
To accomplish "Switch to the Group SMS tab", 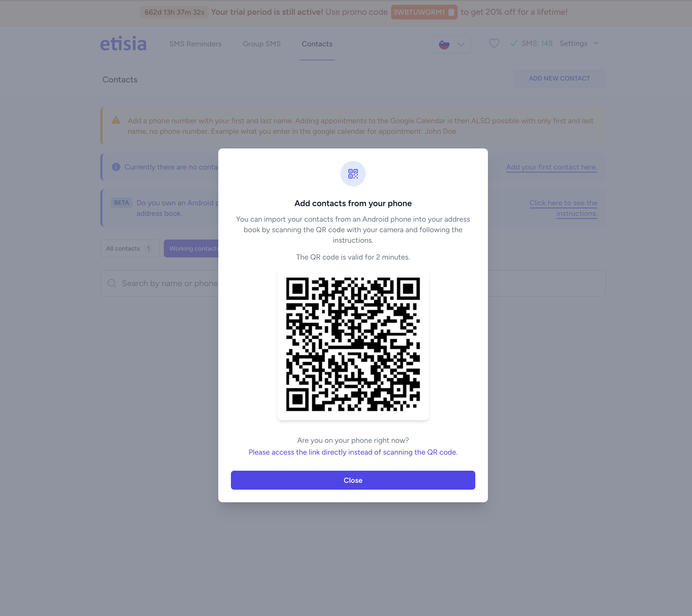I will click(262, 44).
